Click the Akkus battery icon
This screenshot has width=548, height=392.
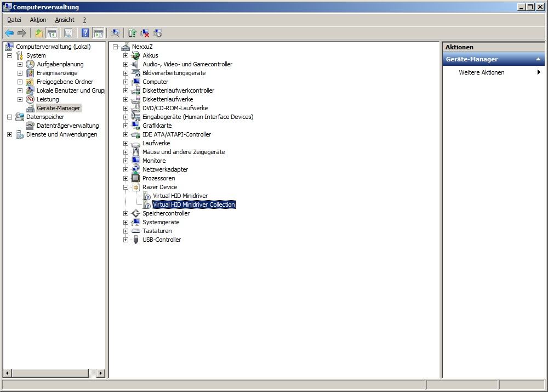tap(135, 55)
